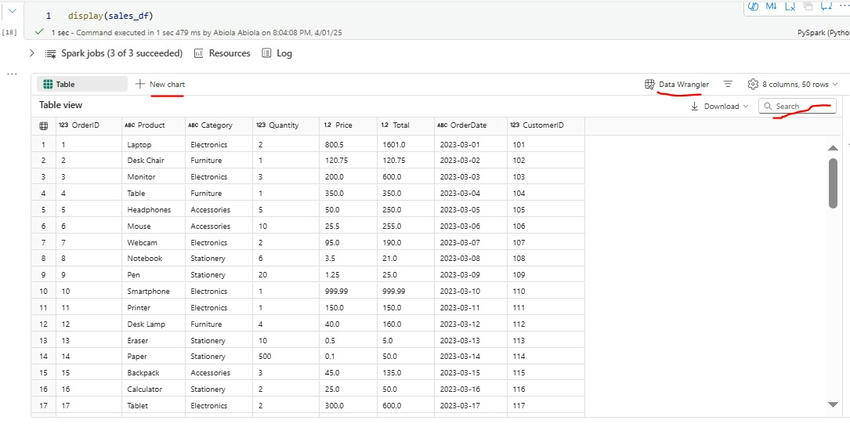
Task: Click the Product column header
Action: pos(153,125)
